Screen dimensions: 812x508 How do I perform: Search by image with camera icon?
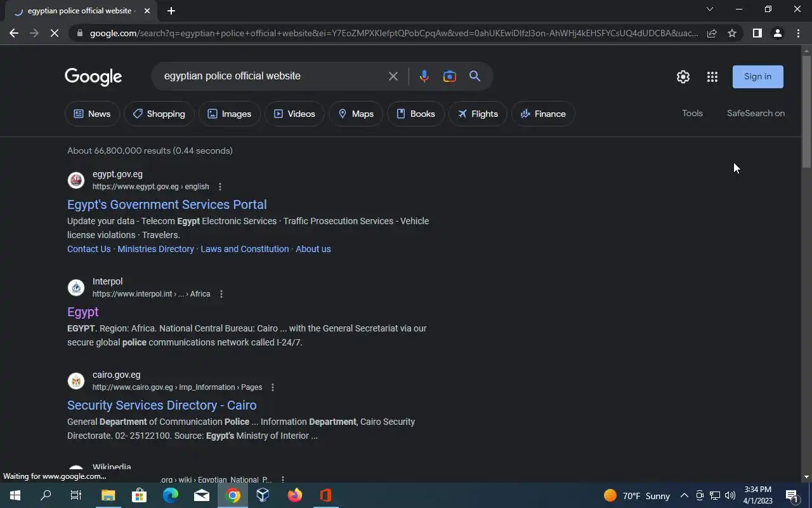pos(450,76)
